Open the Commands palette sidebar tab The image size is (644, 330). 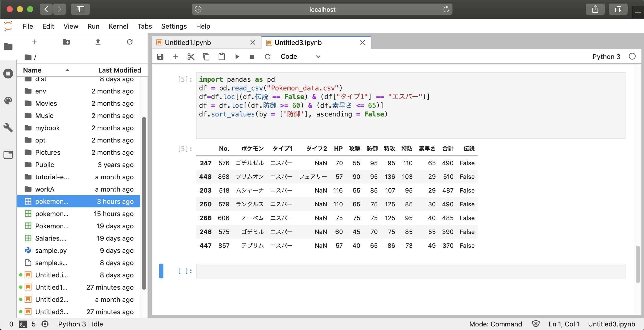point(8,101)
